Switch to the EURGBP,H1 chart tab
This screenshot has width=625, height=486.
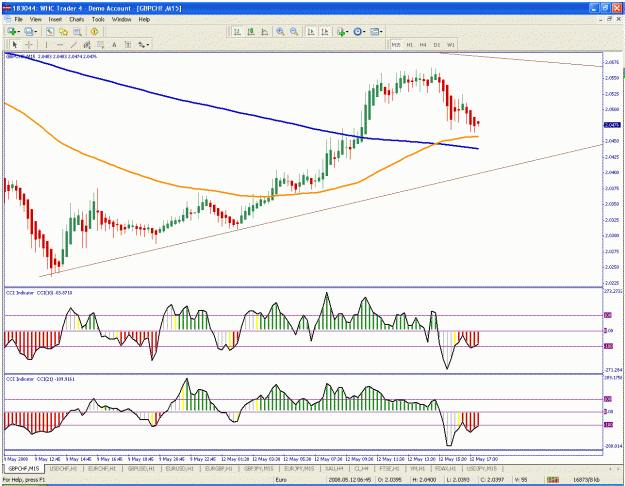coord(218,468)
